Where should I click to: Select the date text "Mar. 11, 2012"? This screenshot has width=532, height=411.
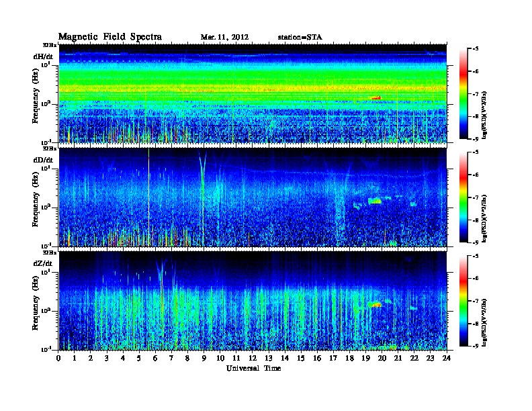(x=224, y=38)
